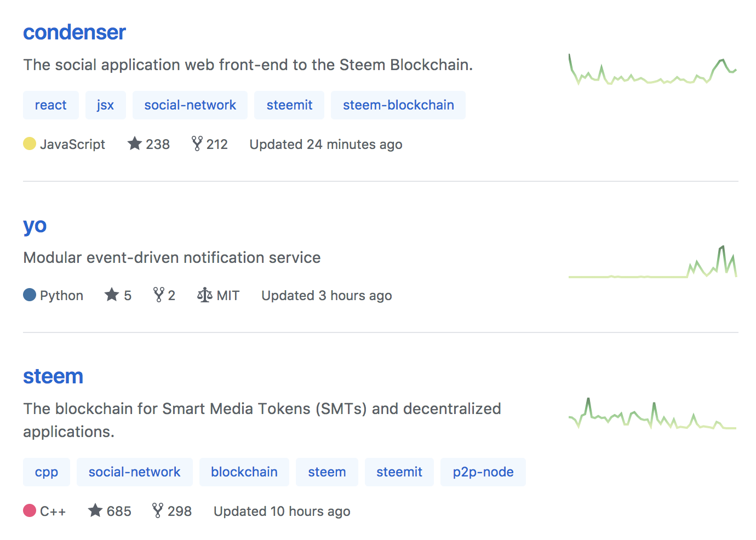Click 'Updated 24 minutes ago' text
756x540 pixels.
point(326,145)
